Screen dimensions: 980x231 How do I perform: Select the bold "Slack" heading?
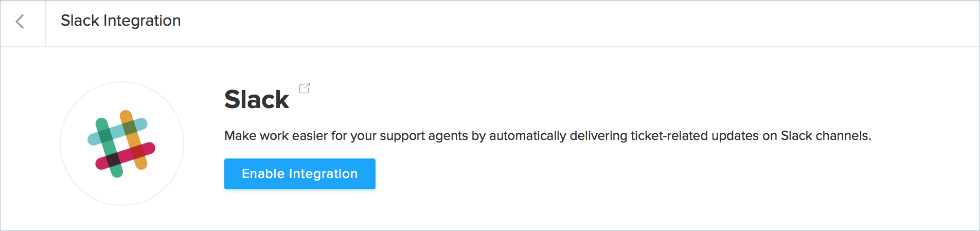point(257,99)
